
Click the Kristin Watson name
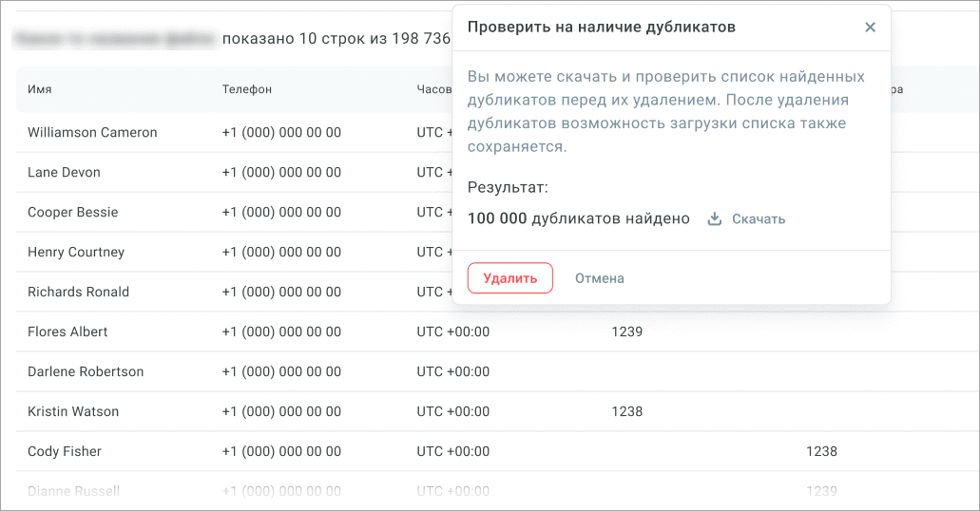[x=72, y=411]
